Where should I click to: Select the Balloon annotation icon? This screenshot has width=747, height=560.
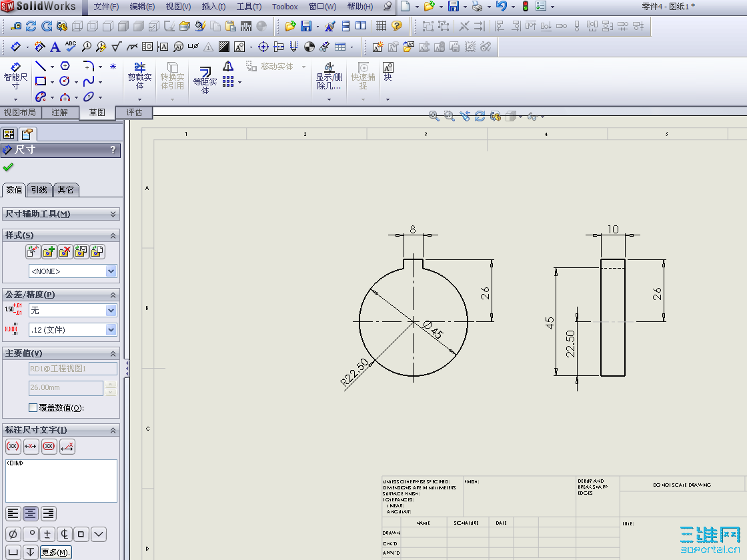tap(86, 47)
